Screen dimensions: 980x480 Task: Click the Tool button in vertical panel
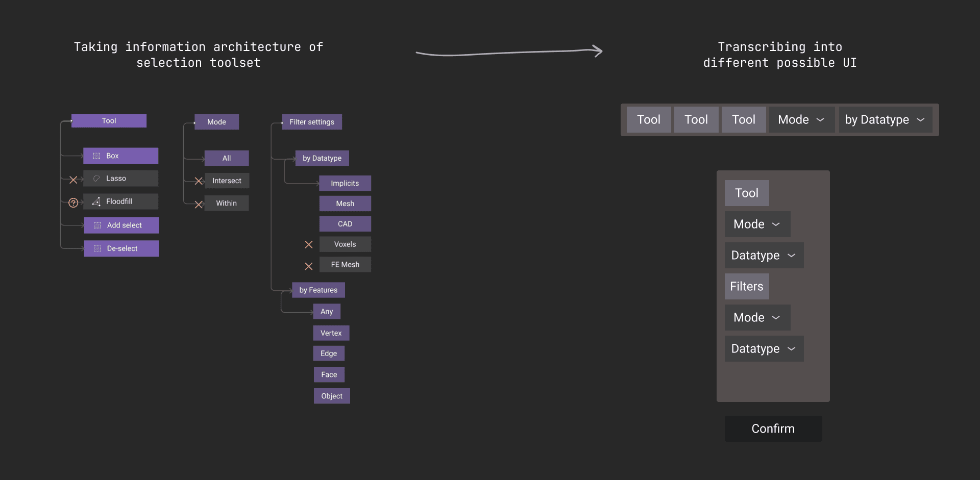747,193
